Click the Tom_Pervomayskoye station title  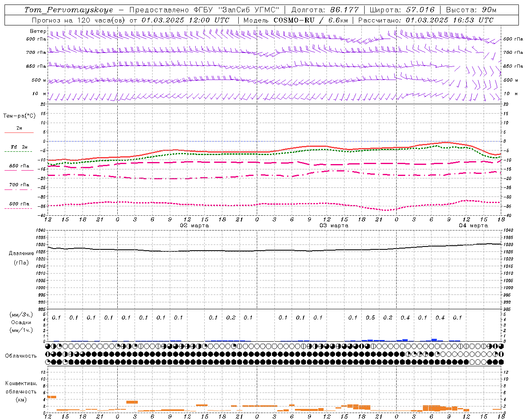tap(68, 10)
